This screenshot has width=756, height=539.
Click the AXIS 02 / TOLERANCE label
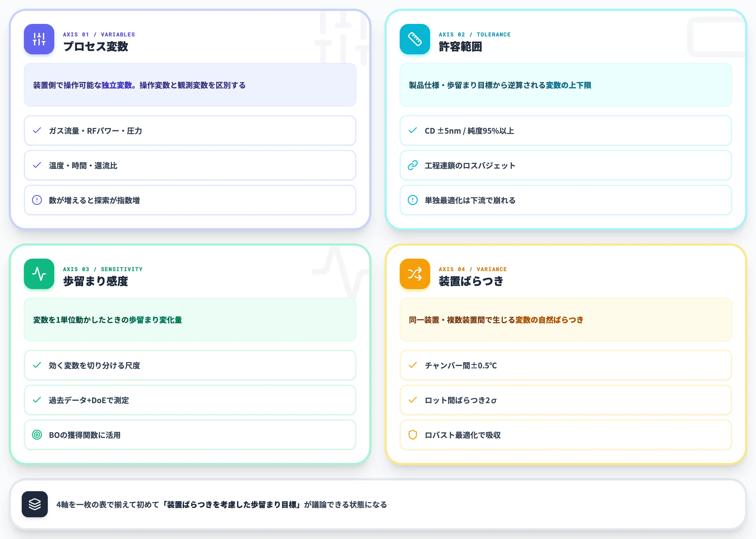(x=475, y=35)
